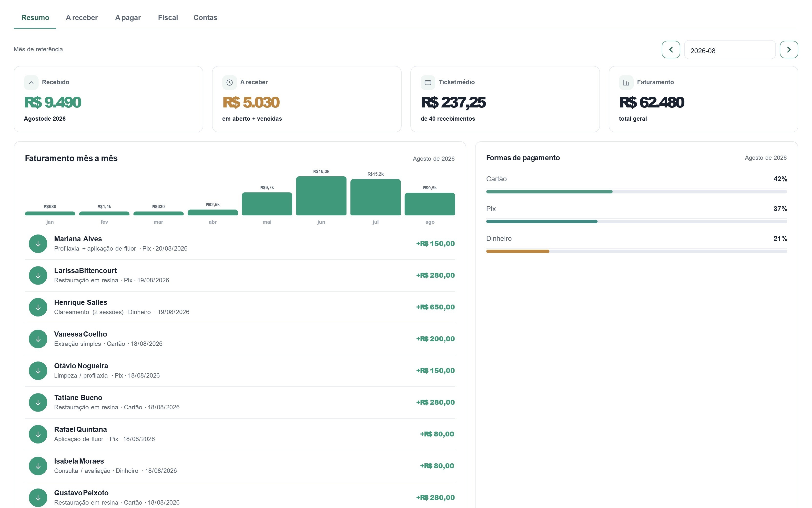This screenshot has width=812, height=508.
Task: Click the green arrow icon for Tatiane Bueno
Action: tap(38, 402)
